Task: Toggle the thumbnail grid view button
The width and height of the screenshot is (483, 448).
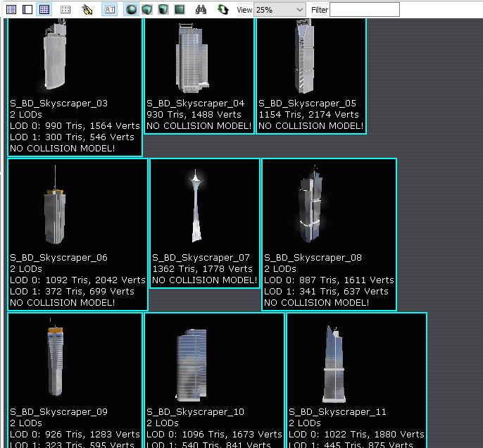Action: tap(44, 9)
